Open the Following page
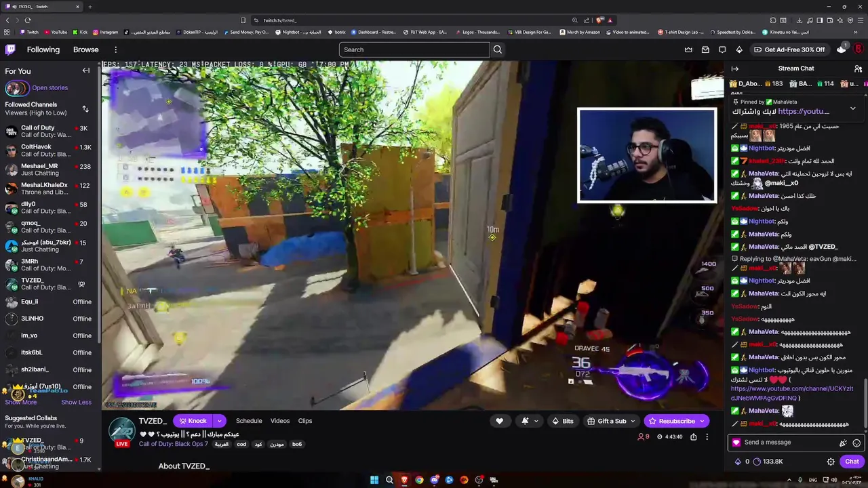This screenshot has width=868, height=488. point(43,49)
